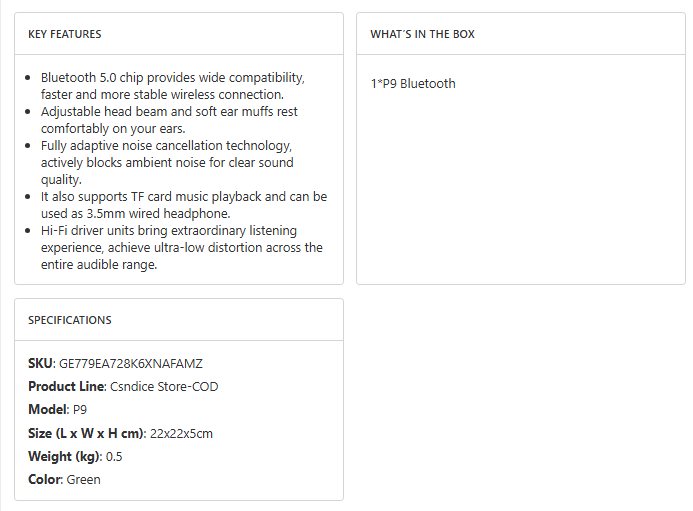Select the P9 model value
The height and width of the screenshot is (511, 693).
click(x=80, y=410)
